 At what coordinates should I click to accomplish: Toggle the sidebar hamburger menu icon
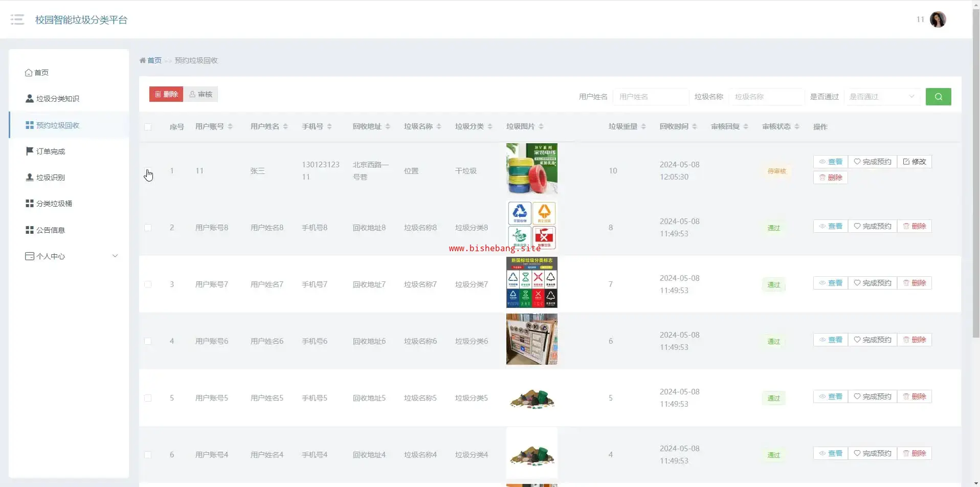point(17,19)
